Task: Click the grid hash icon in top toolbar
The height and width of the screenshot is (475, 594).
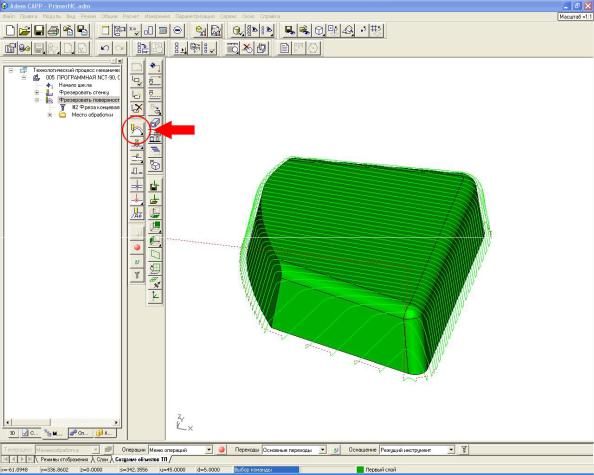Action: coord(376,30)
